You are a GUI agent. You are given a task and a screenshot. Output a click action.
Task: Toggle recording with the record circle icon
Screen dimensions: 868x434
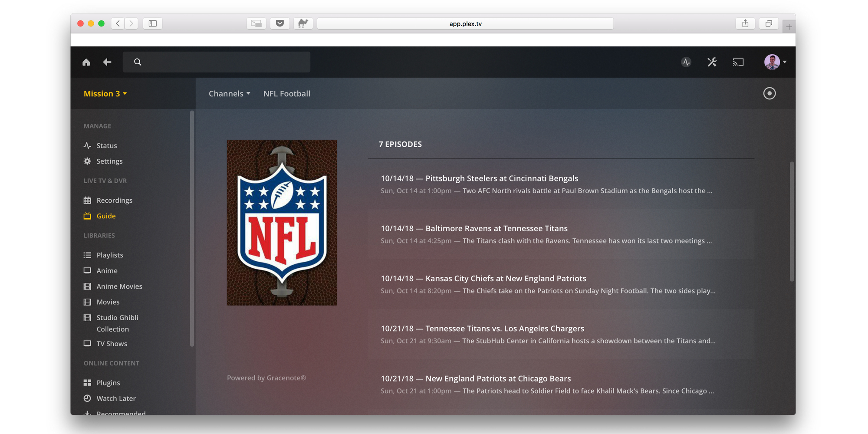pos(769,93)
